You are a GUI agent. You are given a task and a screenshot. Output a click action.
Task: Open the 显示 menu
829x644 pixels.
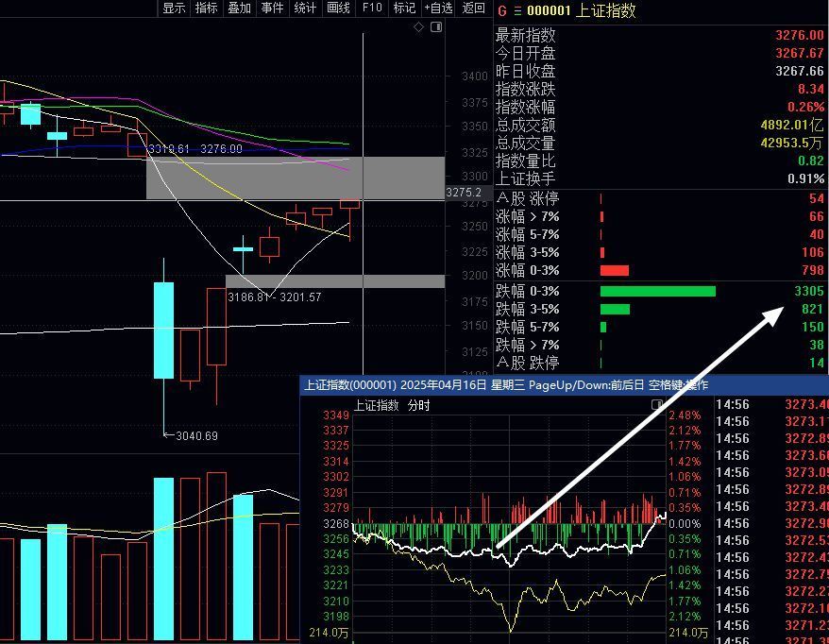click(x=174, y=8)
